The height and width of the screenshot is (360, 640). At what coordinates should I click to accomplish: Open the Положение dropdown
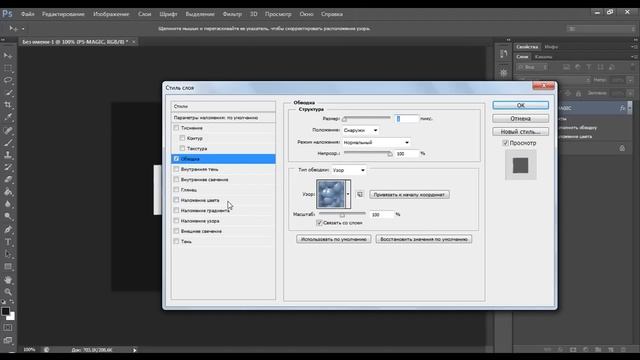click(x=360, y=130)
